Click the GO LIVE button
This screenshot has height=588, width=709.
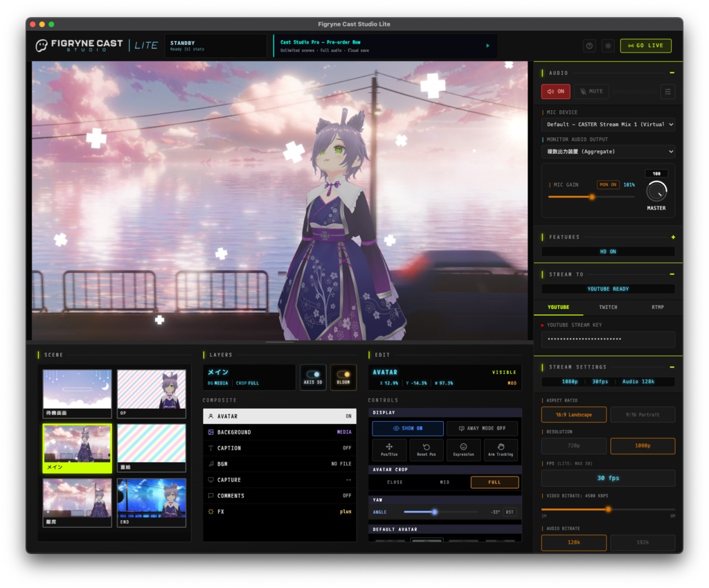(646, 46)
